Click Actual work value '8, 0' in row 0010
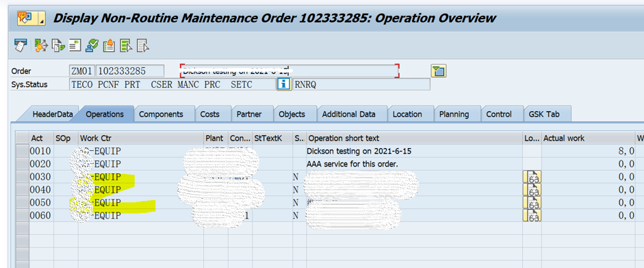The image size is (644, 268). pyautogui.click(x=588, y=151)
